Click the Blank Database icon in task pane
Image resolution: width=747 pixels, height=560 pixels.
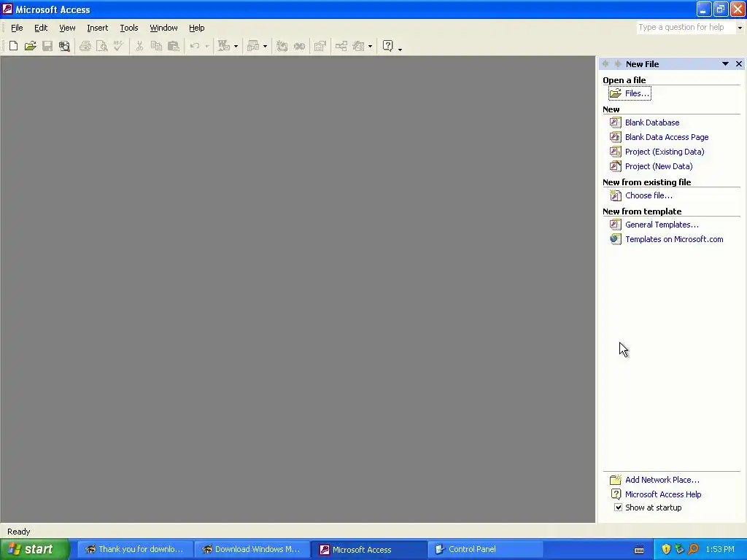pyautogui.click(x=616, y=122)
